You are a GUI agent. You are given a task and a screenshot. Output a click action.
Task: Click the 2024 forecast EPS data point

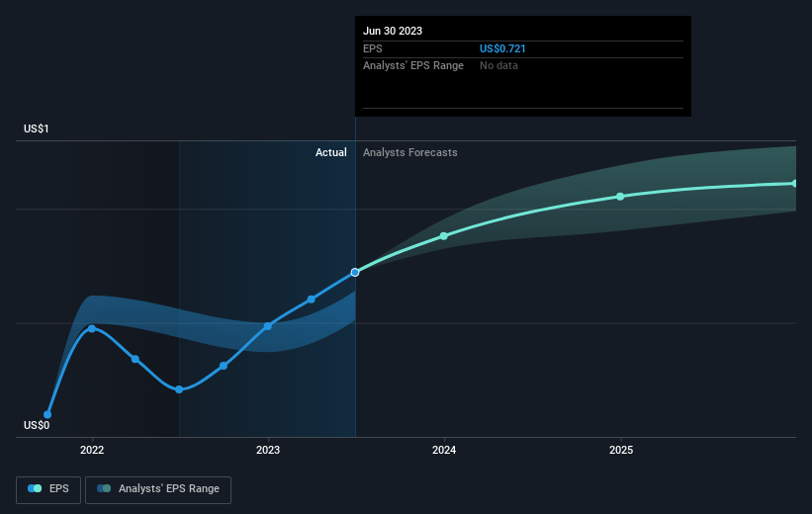pyautogui.click(x=444, y=236)
